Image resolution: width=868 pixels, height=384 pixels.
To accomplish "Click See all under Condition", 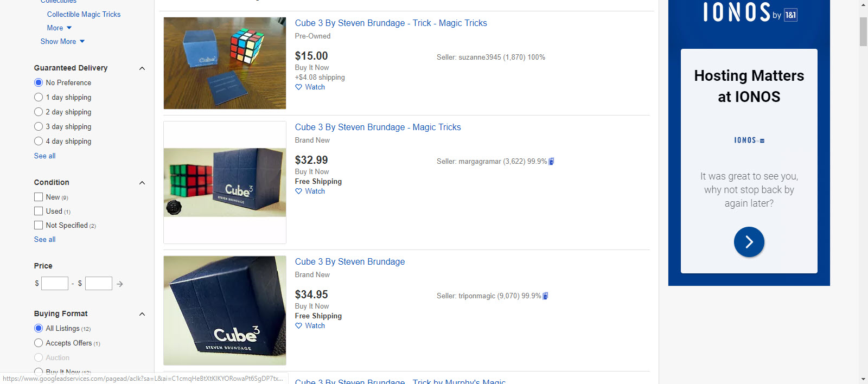I will (44, 239).
